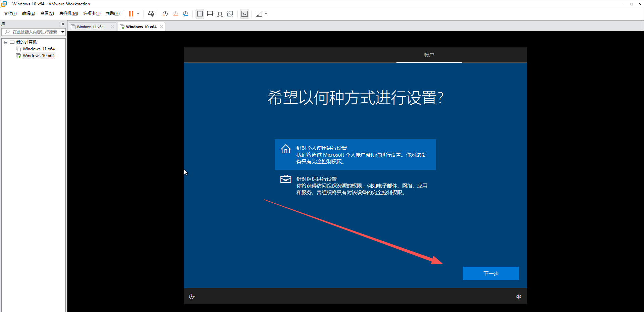This screenshot has width=644, height=312.
Task: Open the snapshot manager
Action: (x=185, y=14)
